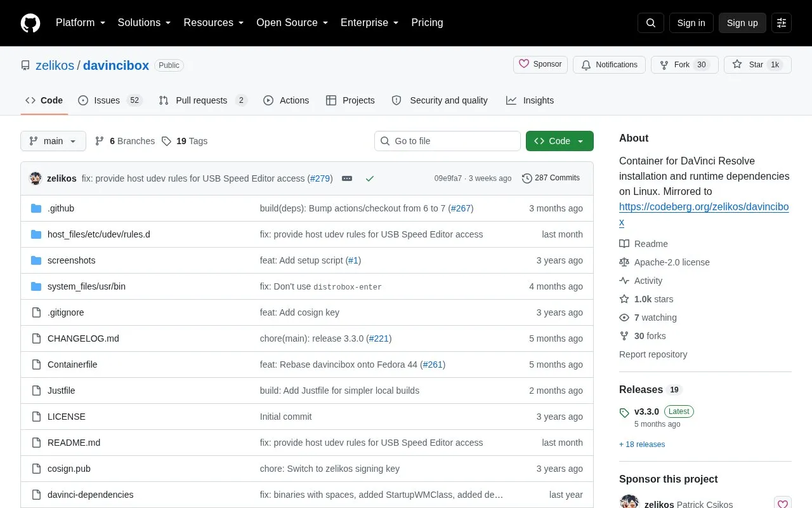Click zelikos avatar in latest commit row
812x508 pixels.
pyautogui.click(x=36, y=178)
